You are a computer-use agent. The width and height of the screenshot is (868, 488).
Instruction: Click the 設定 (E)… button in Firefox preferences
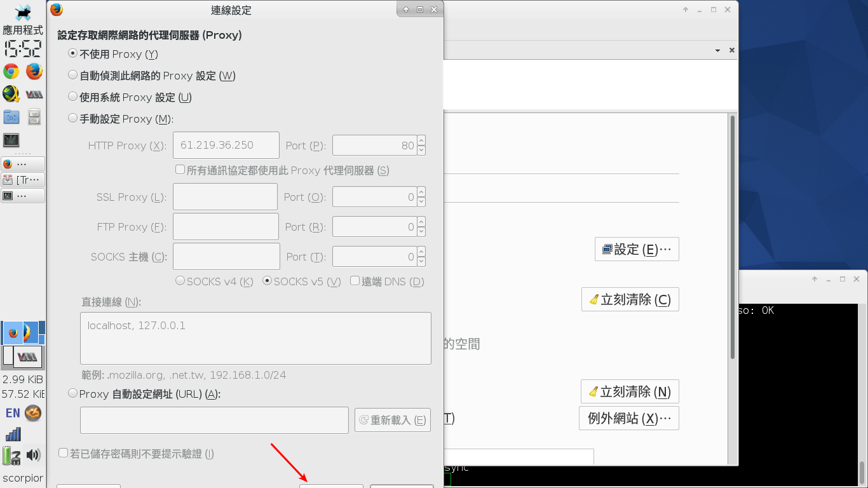click(637, 249)
